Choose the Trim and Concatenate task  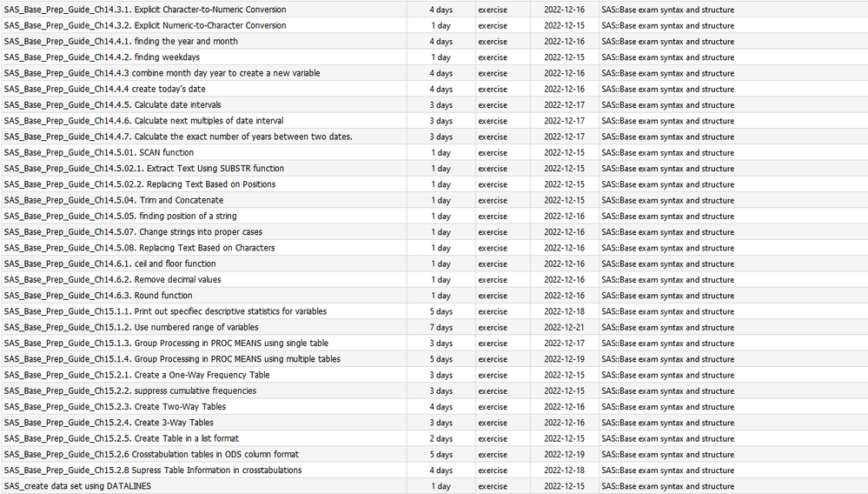[x=114, y=200]
